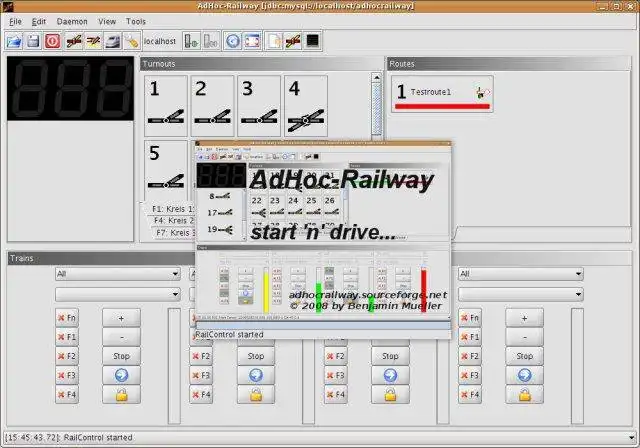
Task: Click the minus speed button, leftmost train panel
Action: [121, 337]
